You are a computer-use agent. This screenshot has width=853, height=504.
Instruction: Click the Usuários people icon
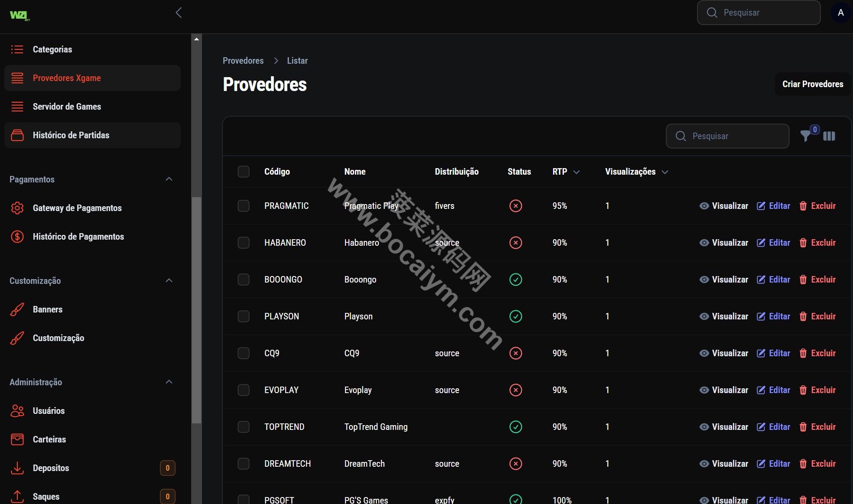pyautogui.click(x=17, y=411)
